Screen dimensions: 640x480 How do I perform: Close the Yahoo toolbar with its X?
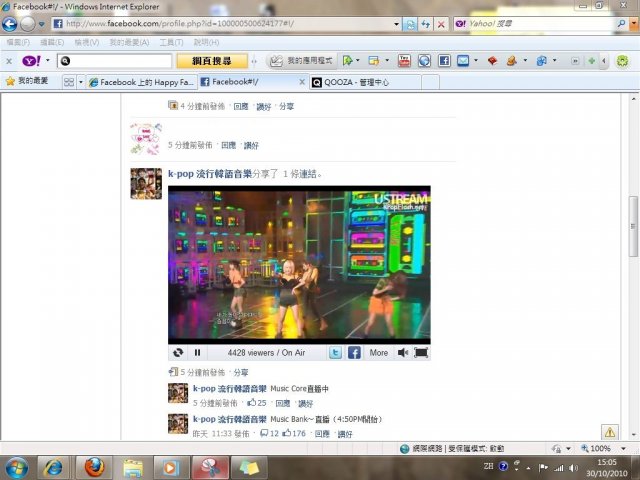tap(9, 61)
